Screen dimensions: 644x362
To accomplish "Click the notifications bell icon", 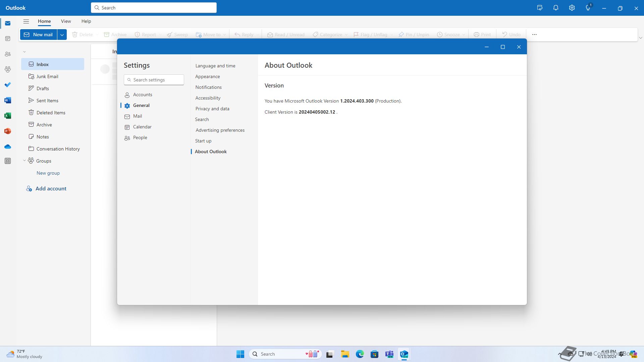I will point(556,8).
